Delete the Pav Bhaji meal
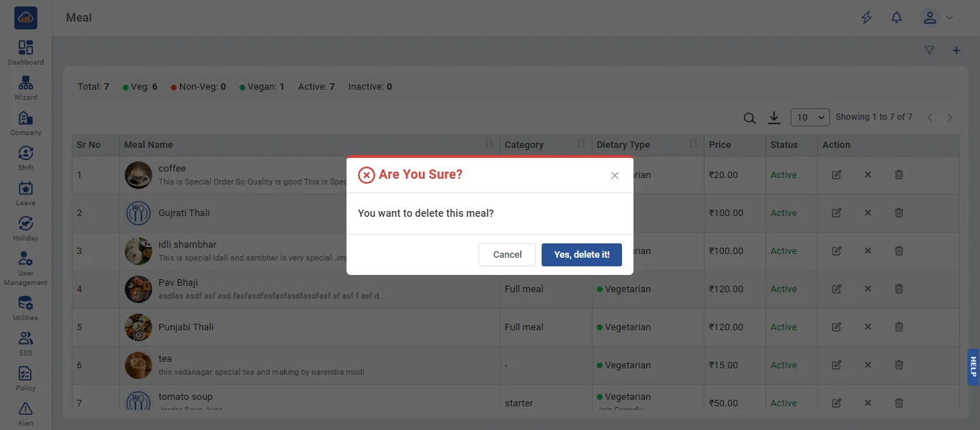The width and height of the screenshot is (980, 430). pyautogui.click(x=899, y=289)
